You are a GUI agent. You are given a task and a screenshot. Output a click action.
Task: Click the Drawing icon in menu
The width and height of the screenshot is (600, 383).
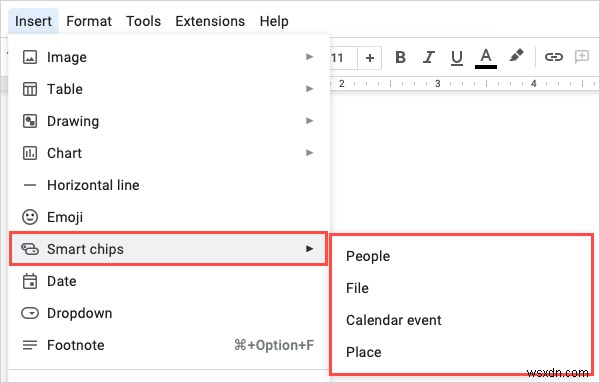point(30,121)
